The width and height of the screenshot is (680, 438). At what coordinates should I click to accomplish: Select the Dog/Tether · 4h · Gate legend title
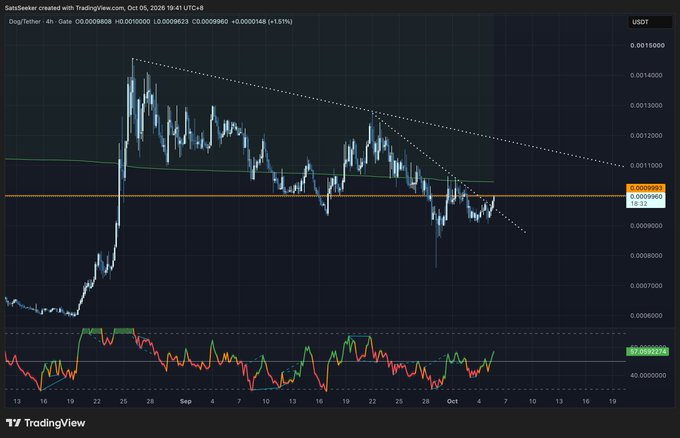click(x=40, y=21)
